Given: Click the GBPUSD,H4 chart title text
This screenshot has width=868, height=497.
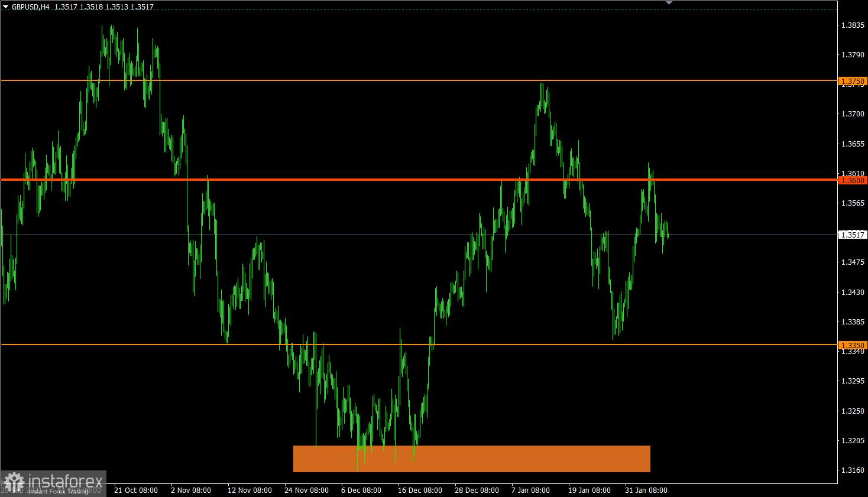Looking at the screenshot, I should 30,7.
